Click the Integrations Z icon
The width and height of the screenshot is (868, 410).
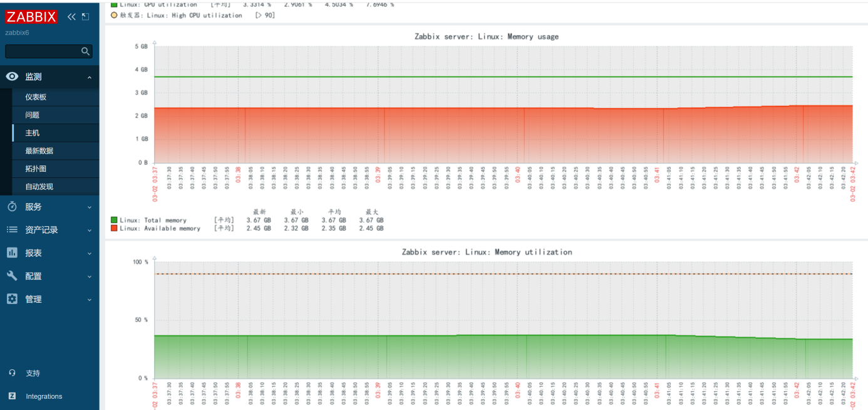[12, 396]
